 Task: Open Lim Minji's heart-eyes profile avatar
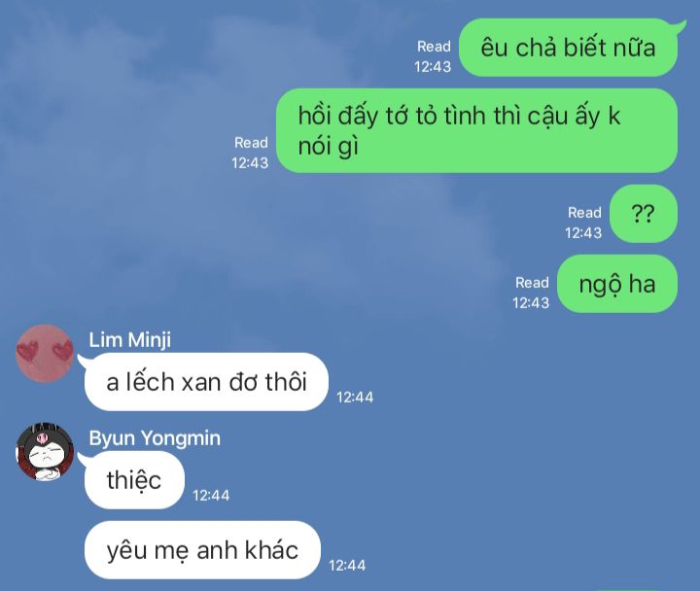pos(45,354)
